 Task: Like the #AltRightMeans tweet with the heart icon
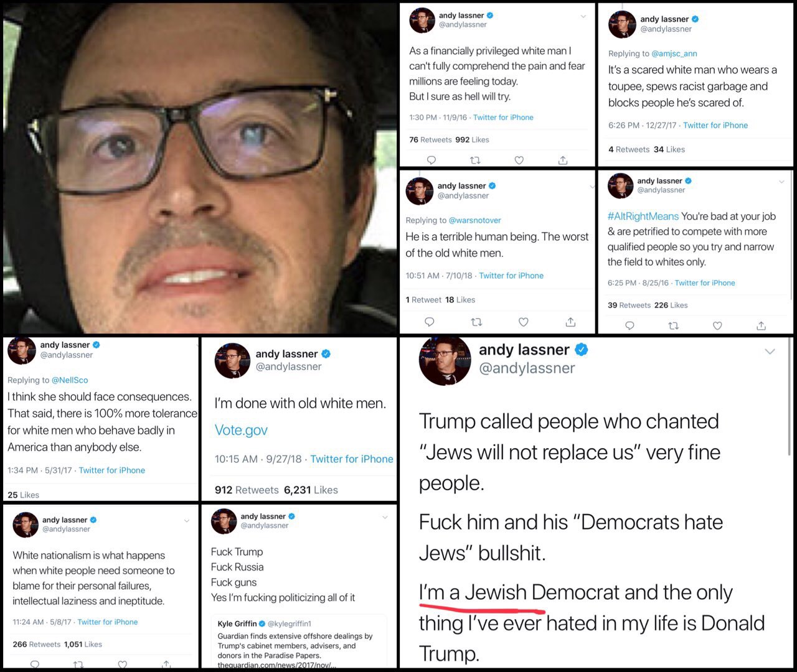[717, 325]
